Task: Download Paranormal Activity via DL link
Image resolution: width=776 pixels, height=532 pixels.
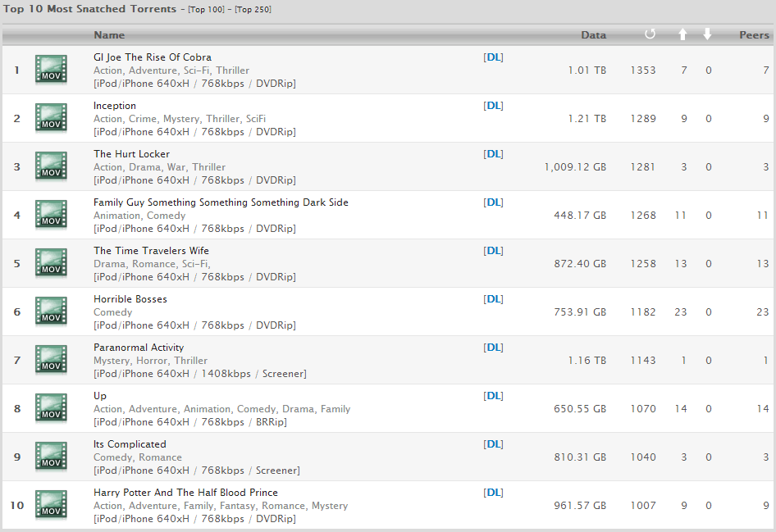Action: pos(493,348)
